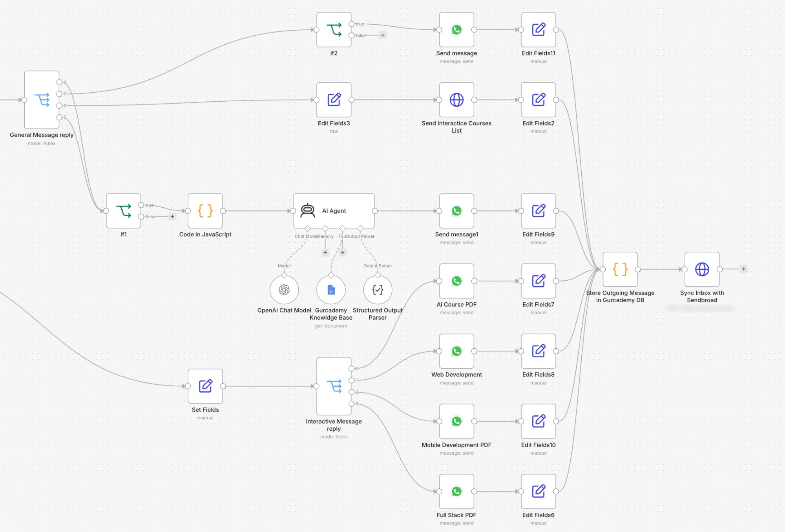This screenshot has width=785, height=532.
Task: Select the Edit Fields9 node
Action: pos(539,211)
